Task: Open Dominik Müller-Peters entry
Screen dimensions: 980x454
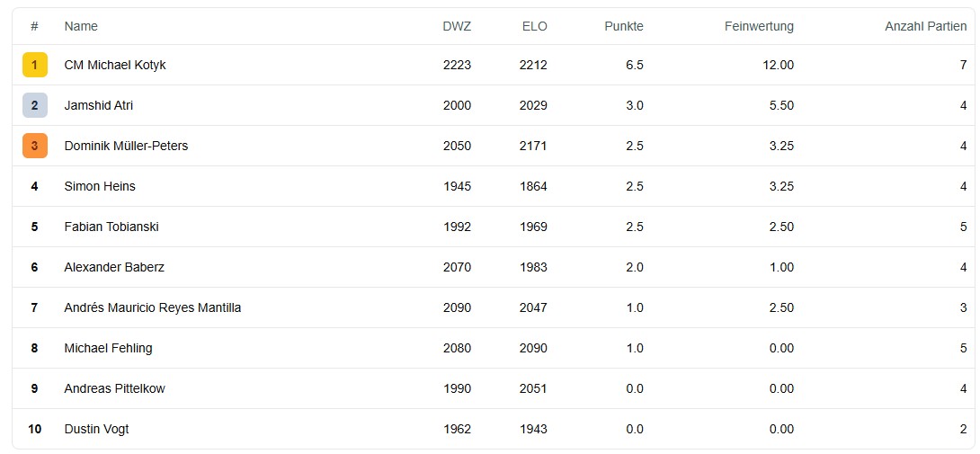Action: 126,146
